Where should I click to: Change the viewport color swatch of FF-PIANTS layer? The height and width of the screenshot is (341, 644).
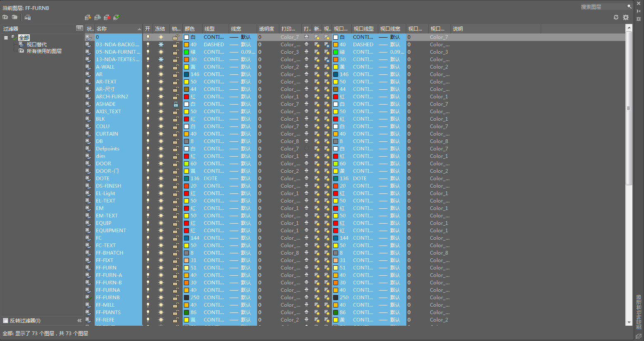pyautogui.click(x=336, y=312)
